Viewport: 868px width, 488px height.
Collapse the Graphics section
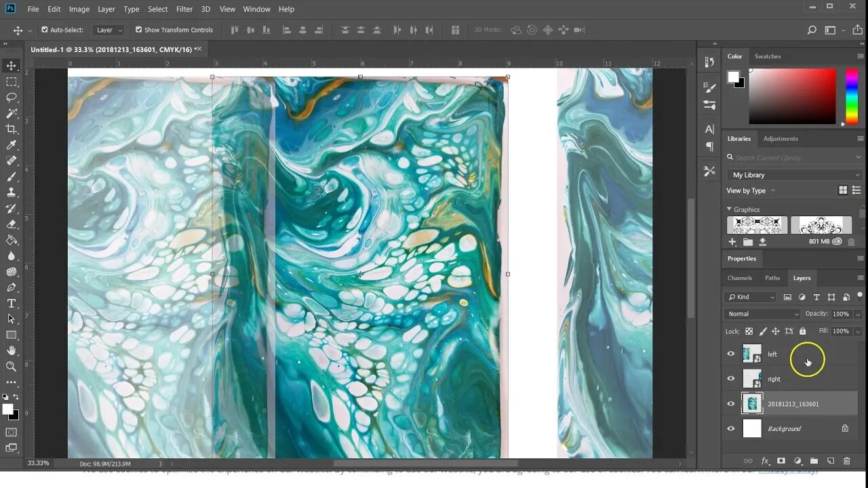[730, 209]
